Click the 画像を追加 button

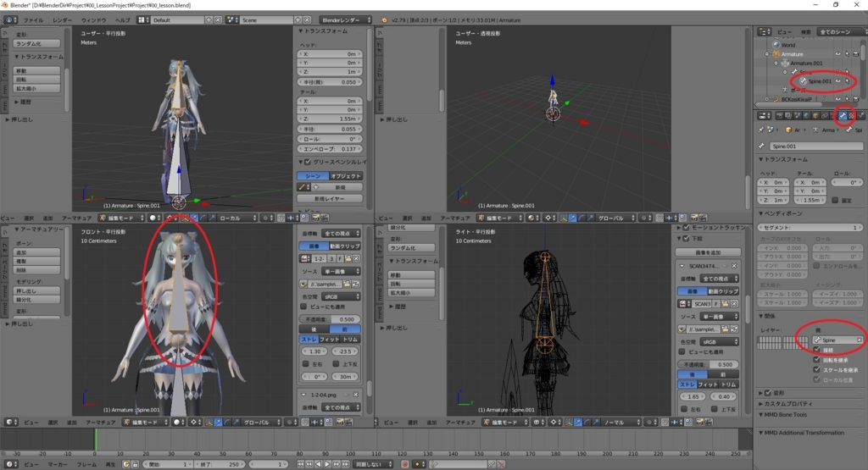pyautogui.click(x=708, y=252)
